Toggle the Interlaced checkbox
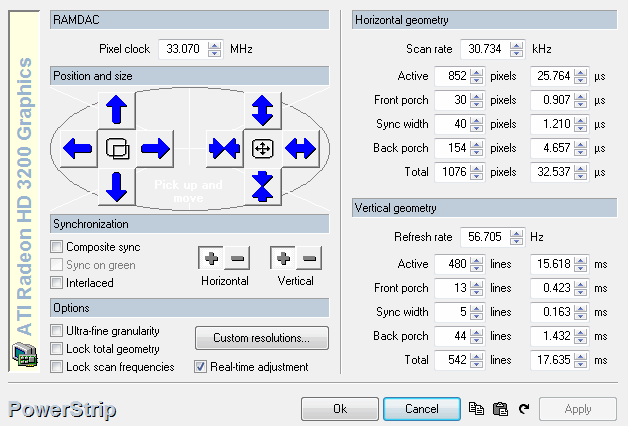628x426 pixels. click(x=56, y=283)
